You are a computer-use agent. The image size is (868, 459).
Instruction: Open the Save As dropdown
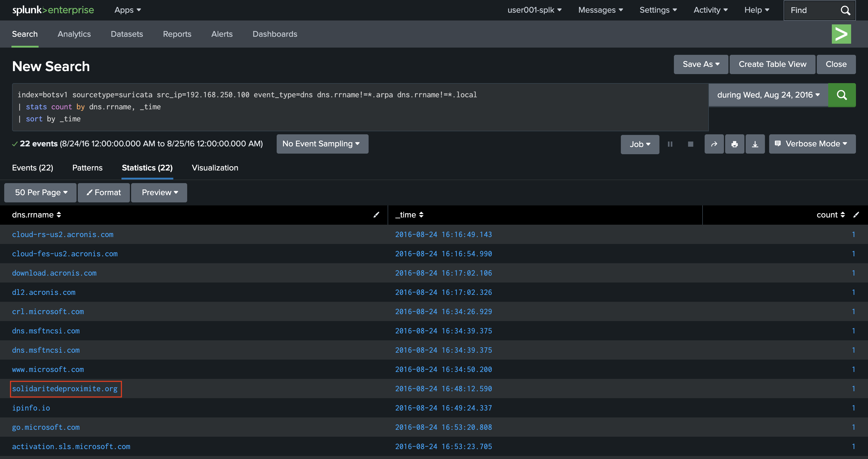point(701,64)
